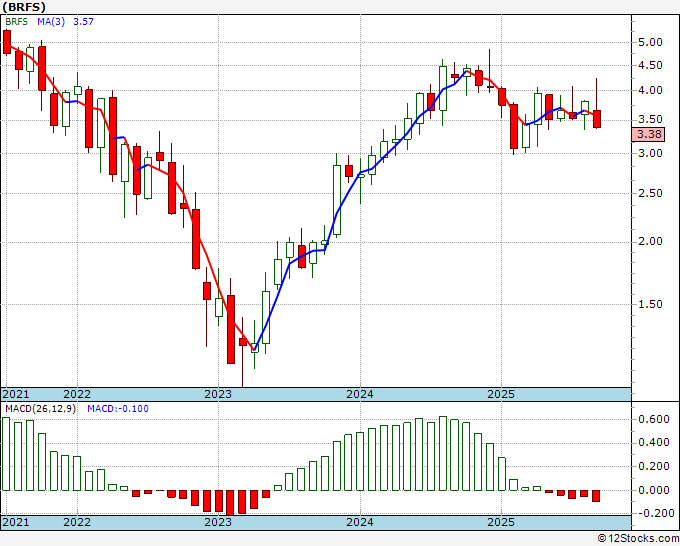The width and height of the screenshot is (680, 546).
Task: Click the MACD:-0.100 value readout
Action: click(118, 409)
